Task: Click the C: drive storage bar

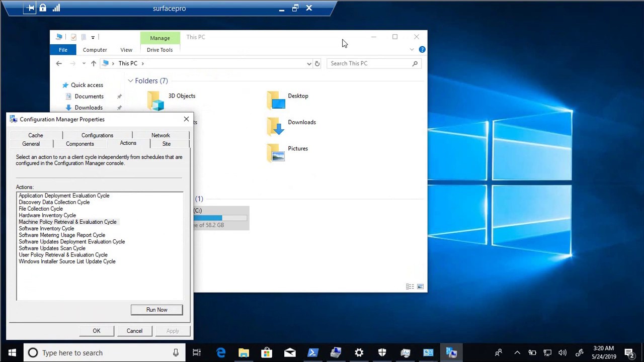Action: (220, 218)
